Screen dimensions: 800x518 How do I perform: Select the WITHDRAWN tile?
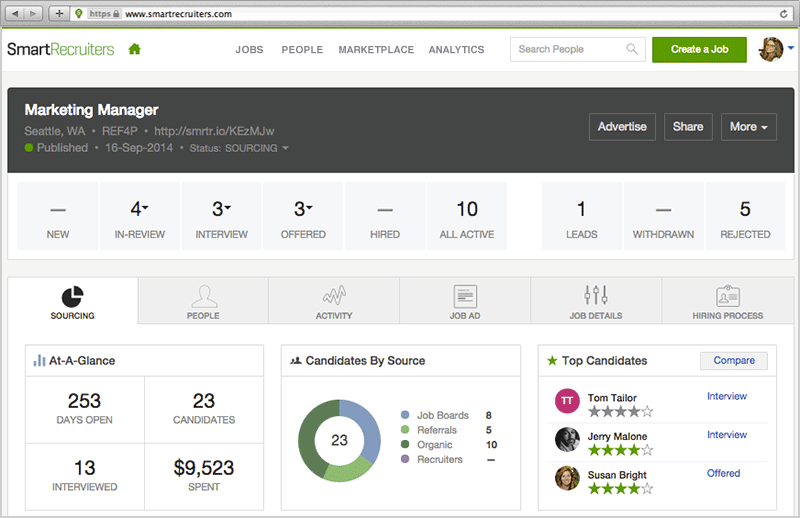coord(663,216)
